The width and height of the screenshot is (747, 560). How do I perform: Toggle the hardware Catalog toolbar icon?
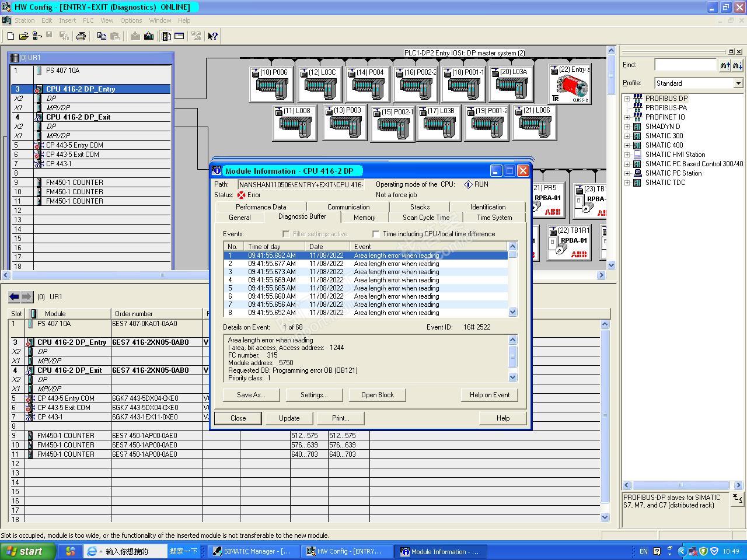coord(166,36)
